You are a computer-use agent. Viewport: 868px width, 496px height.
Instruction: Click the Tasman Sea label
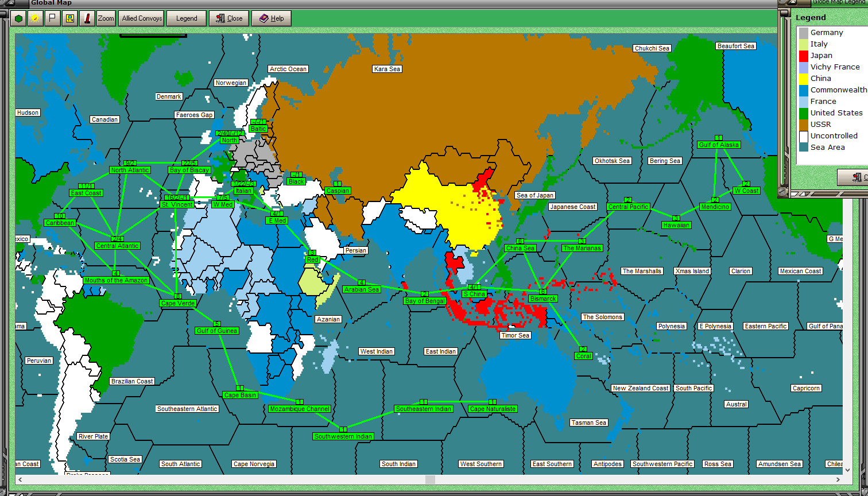pyautogui.click(x=589, y=423)
